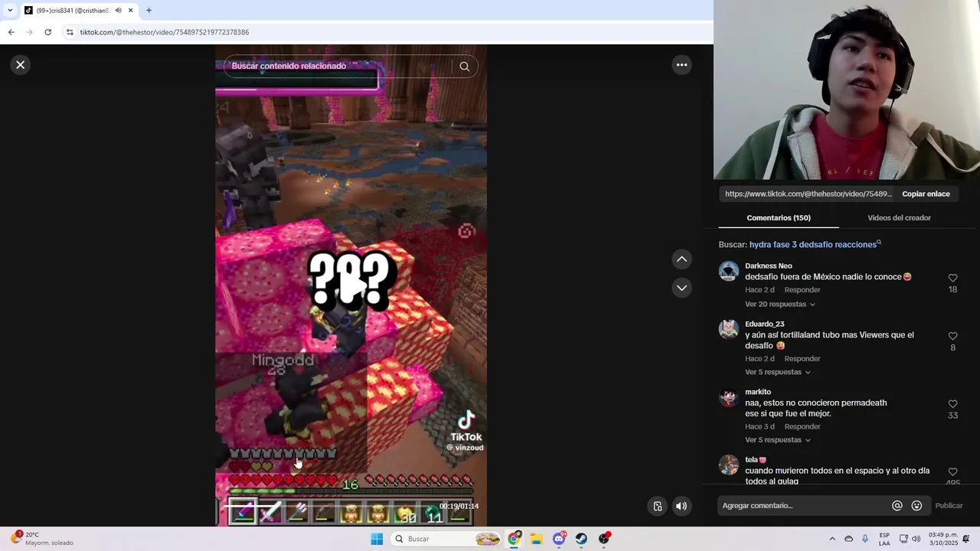Image resolution: width=980 pixels, height=551 pixels.
Task: Open File Explorer from the taskbar
Action: [x=537, y=539]
